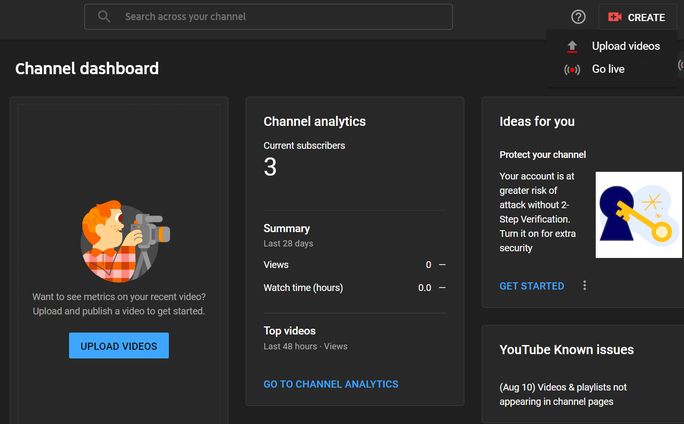Click the Summary heading
This screenshot has width=684, height=424.
pyautogui.click(x=287, y=228)
